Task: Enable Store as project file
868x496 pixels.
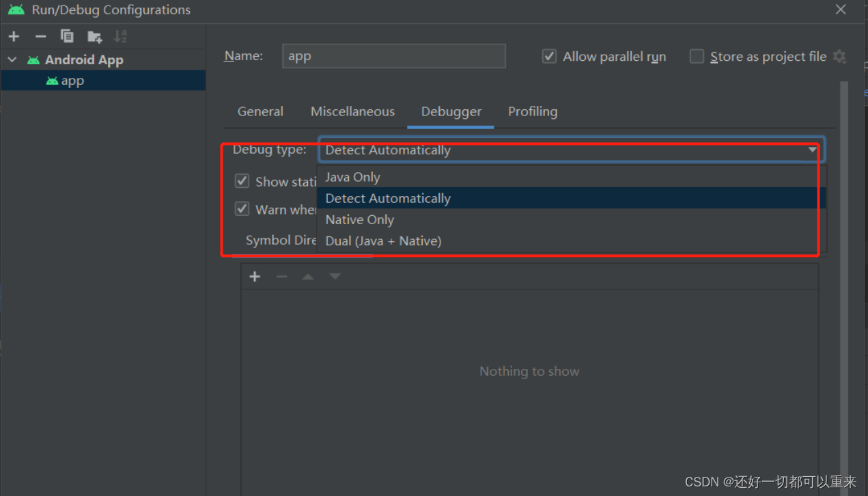Action: [697, 56]
